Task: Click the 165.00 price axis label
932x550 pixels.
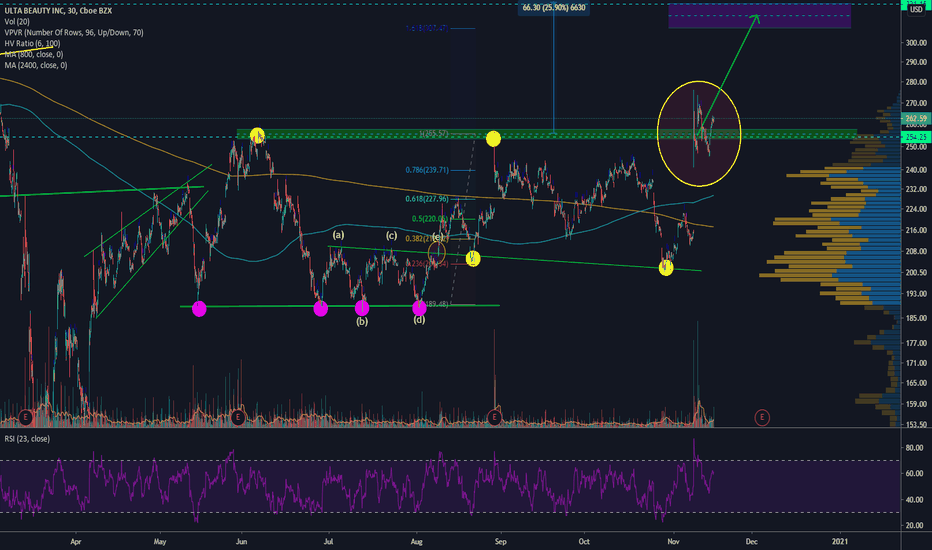Action: pos(916,384)
